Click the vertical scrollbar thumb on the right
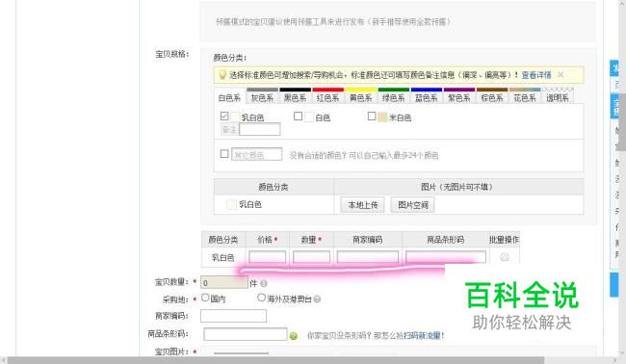This screenshot has width=626, height=364. [x=622, y=121]
